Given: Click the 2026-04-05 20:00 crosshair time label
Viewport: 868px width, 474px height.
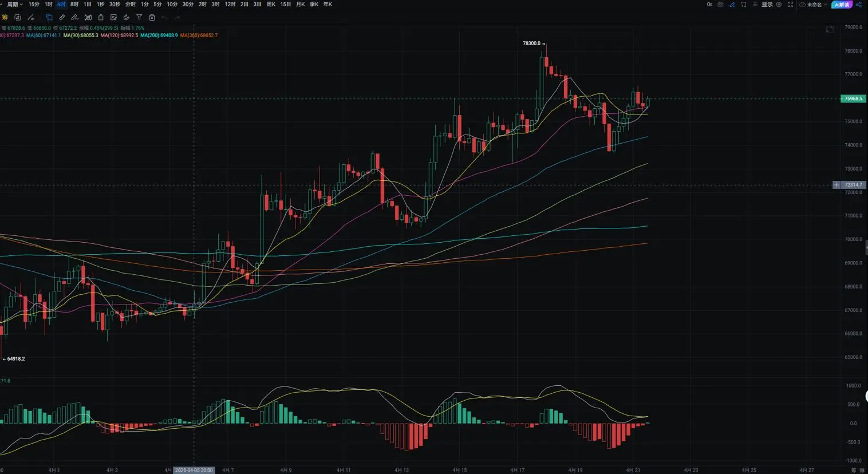Looking at the screenshot, I should click(194, 470).
